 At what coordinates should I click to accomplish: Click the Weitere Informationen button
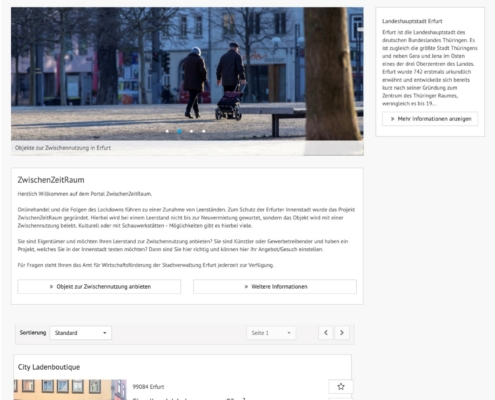(275, 287)
